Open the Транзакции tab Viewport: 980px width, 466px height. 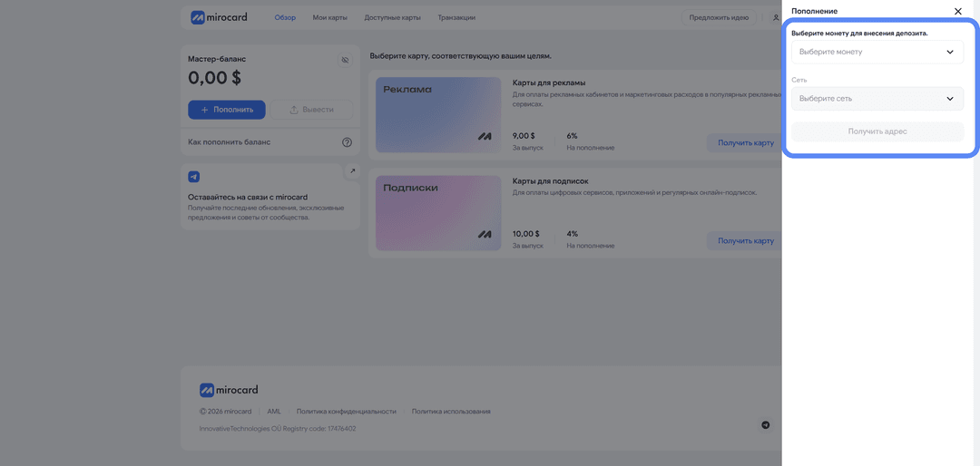coord(456,17)
